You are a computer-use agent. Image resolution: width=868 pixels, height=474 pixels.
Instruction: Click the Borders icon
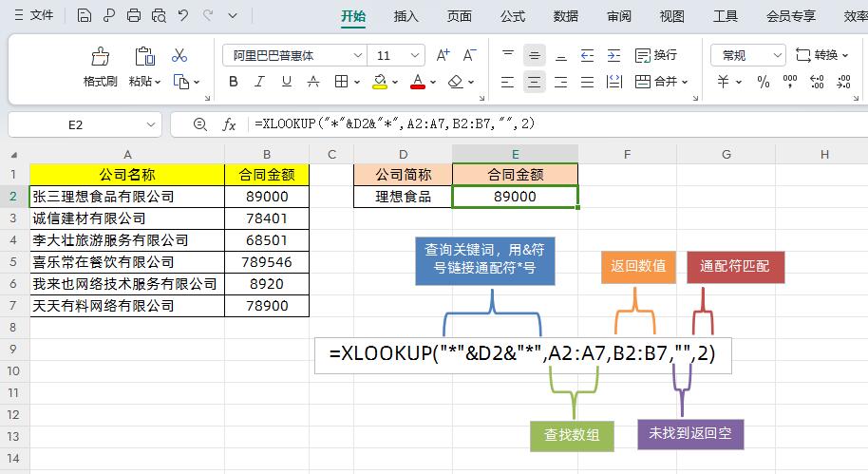[x=342, y=82]
